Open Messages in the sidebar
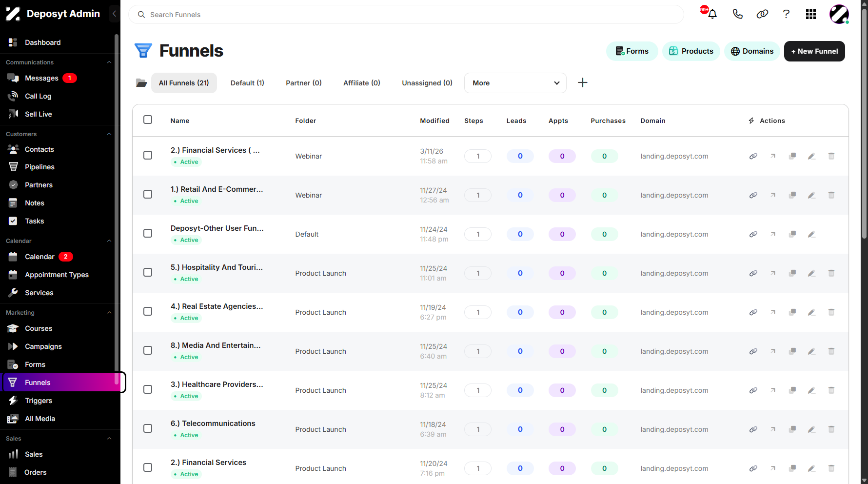 (x=41, y=78)
